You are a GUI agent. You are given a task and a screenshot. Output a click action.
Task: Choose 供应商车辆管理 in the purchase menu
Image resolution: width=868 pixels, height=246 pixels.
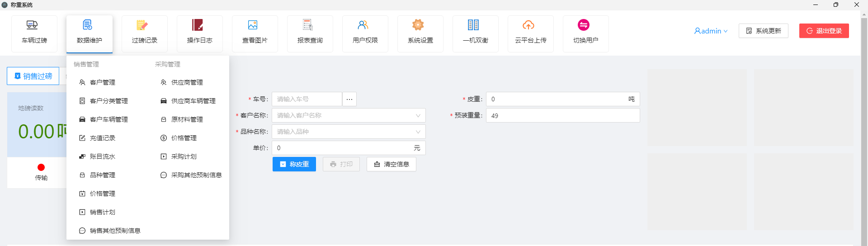pos(193,101)
